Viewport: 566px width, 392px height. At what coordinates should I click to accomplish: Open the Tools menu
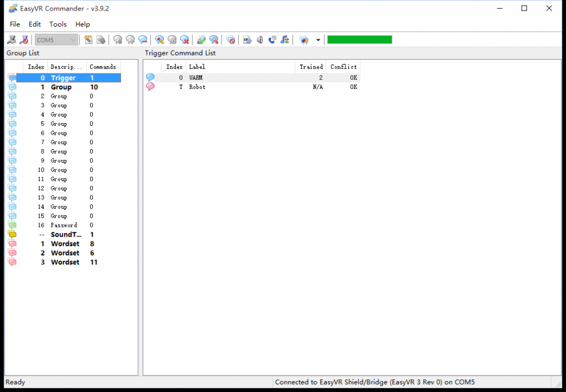(57, 24)
